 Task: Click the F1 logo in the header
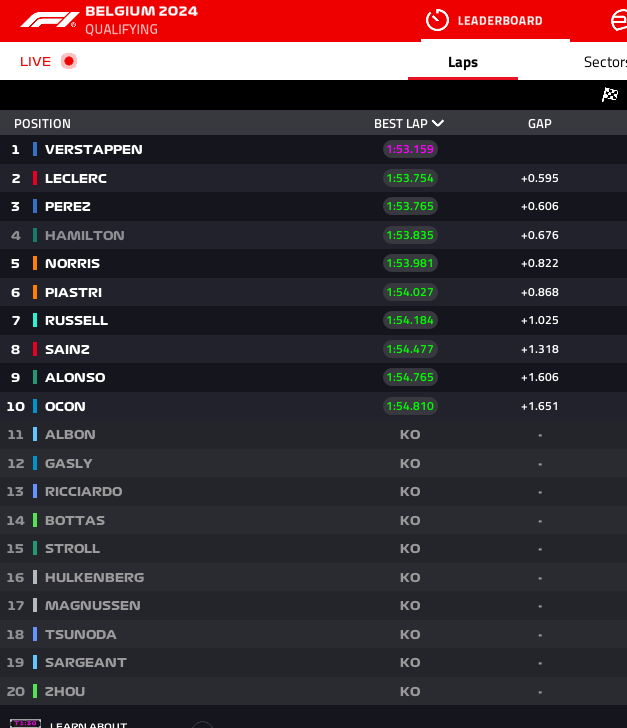(49, 20)
